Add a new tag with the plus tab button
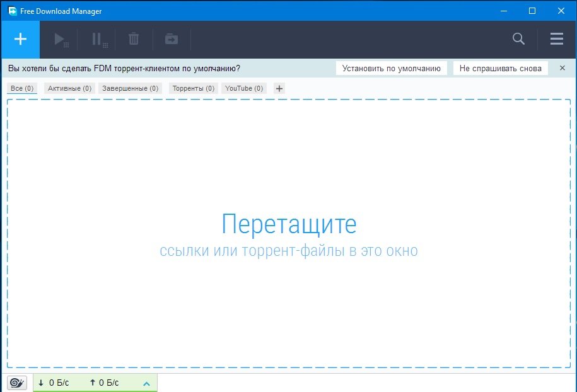The height and width of the screenshot is (392, 577). [279, 88]
